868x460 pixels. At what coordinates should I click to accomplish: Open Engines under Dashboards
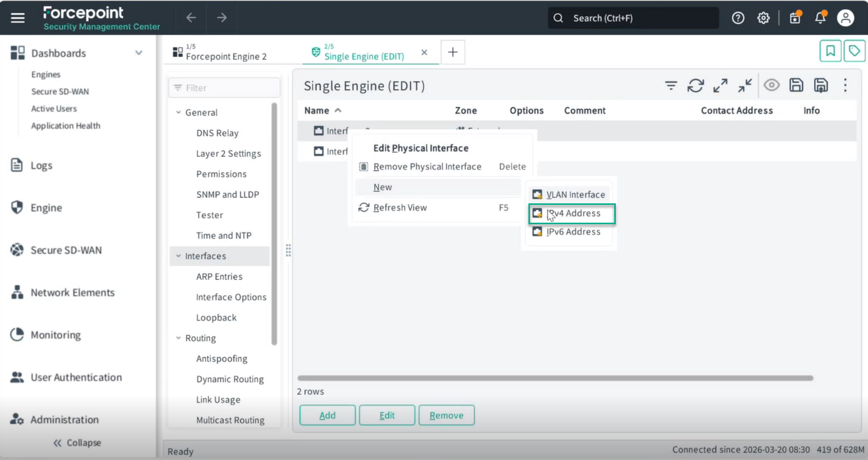click(46, 74)
